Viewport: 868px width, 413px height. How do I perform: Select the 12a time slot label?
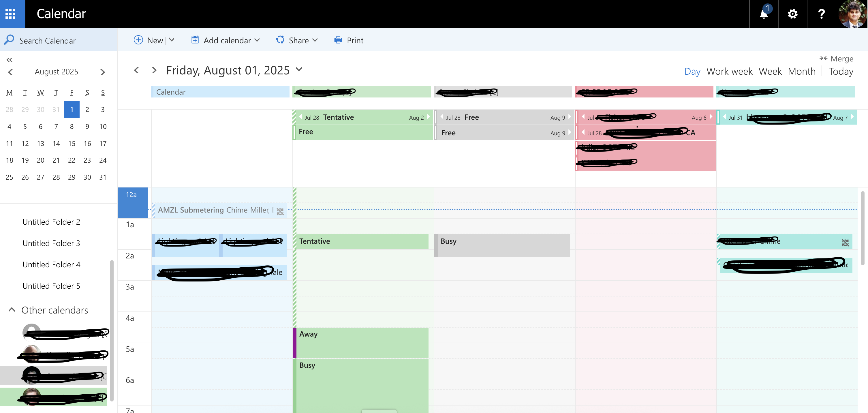coord(133,202)
